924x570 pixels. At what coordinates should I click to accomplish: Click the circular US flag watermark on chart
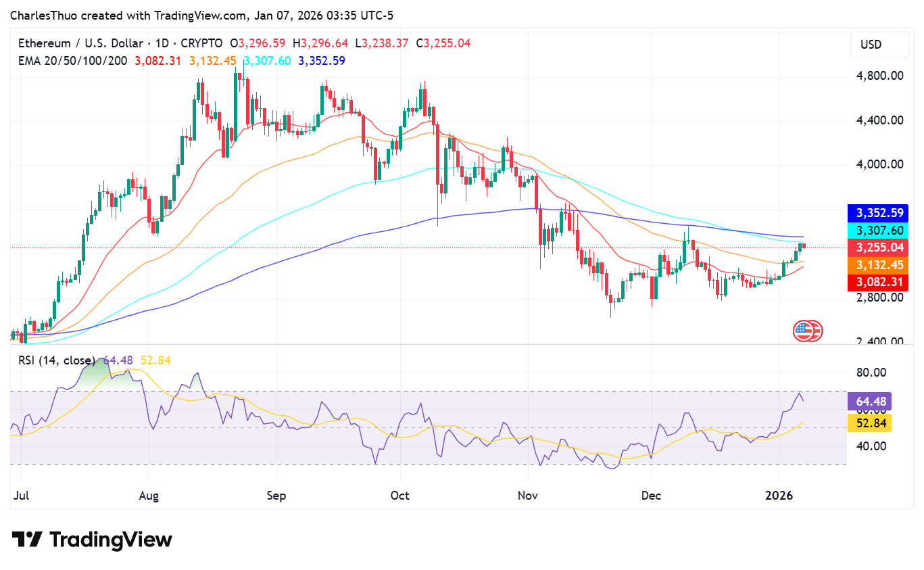[x=808, y=331]
